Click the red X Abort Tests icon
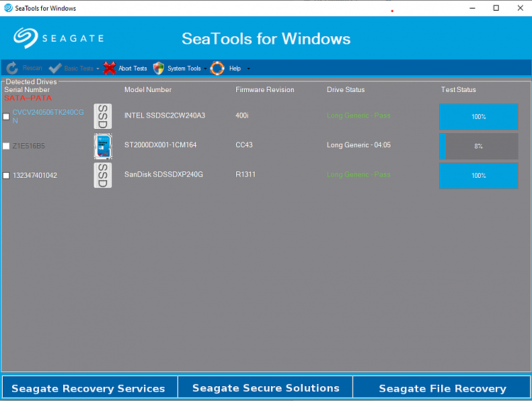This screenshot has width=532, height=401. pyautogui.click(x=109, y=68)
